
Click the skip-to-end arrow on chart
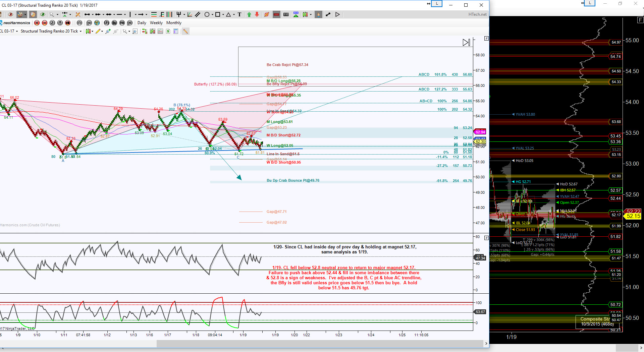pyautogui.click(x=466, y=43)
